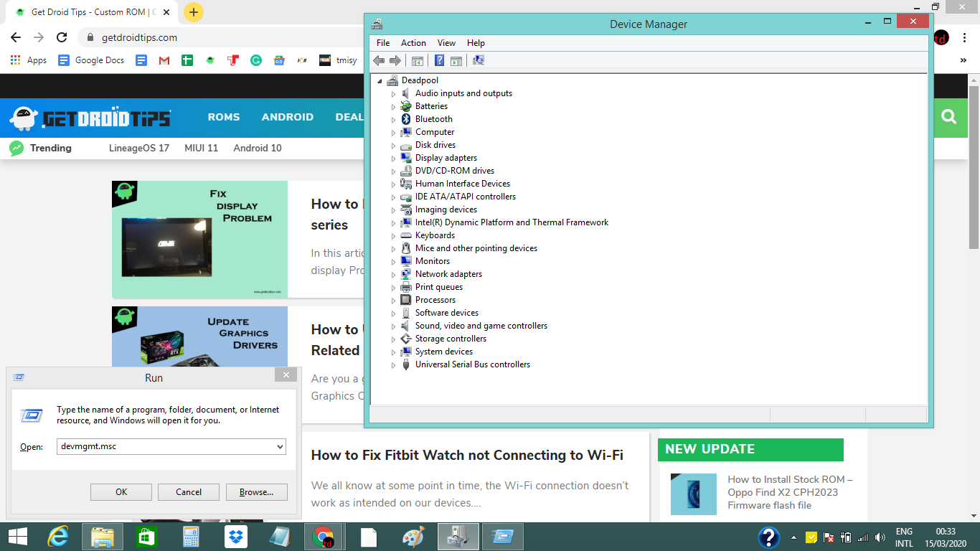Open the Help menu in Device Manager

[476, 43]
